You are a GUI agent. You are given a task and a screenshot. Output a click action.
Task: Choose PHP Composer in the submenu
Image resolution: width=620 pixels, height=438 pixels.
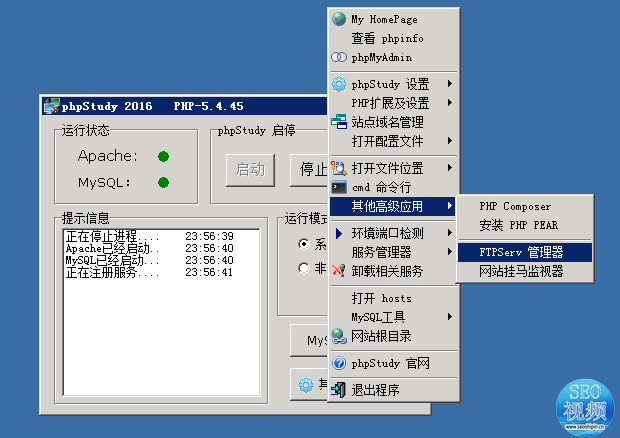coord(525,206)
